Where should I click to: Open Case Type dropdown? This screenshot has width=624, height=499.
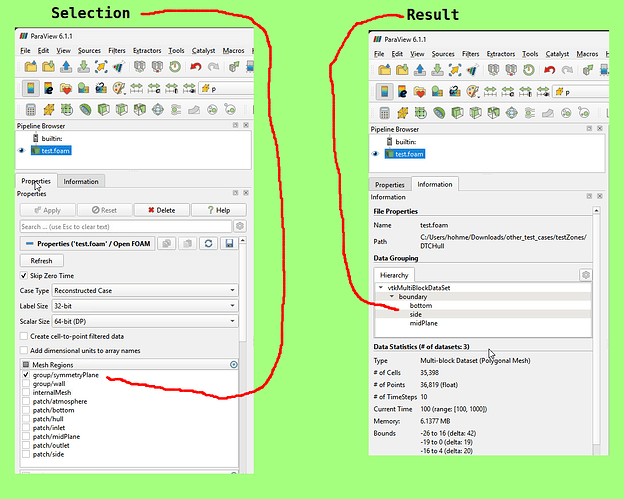[145, 290]
